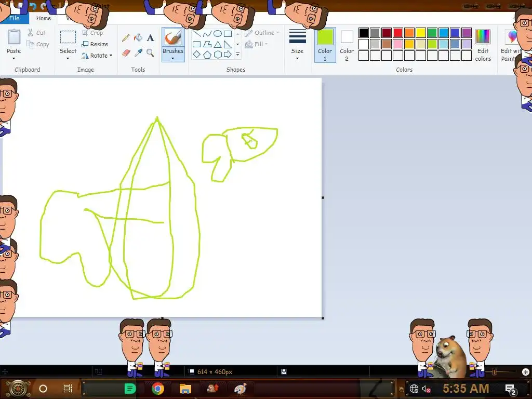Open the shape Fill dropdown
This screenshot has height=399, width=532.
(256, 44)
